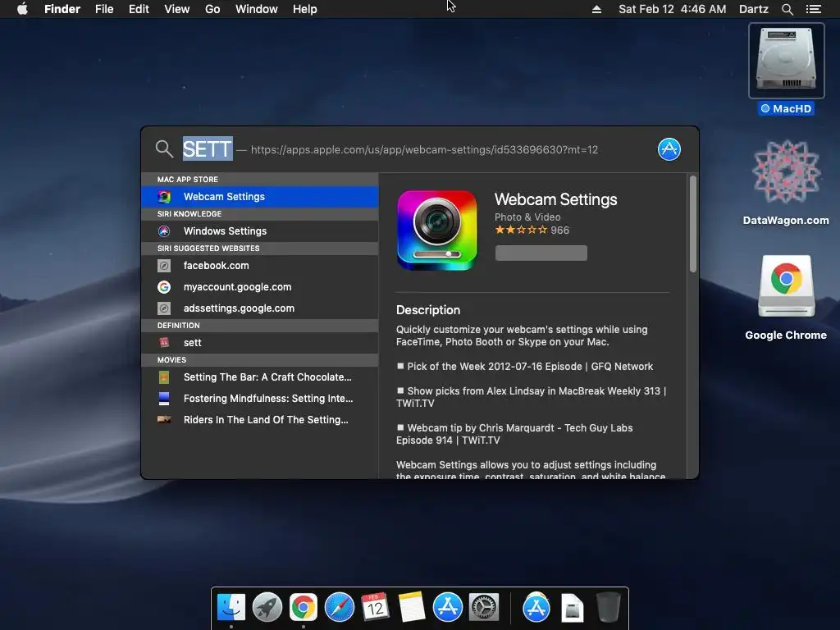
Task: Click the Photo & Video category text
Action: click(x=527, y=217)
